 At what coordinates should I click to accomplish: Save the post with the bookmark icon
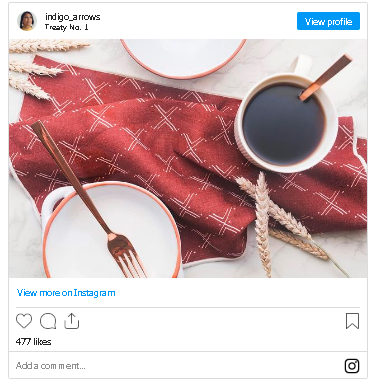(352, 321)
